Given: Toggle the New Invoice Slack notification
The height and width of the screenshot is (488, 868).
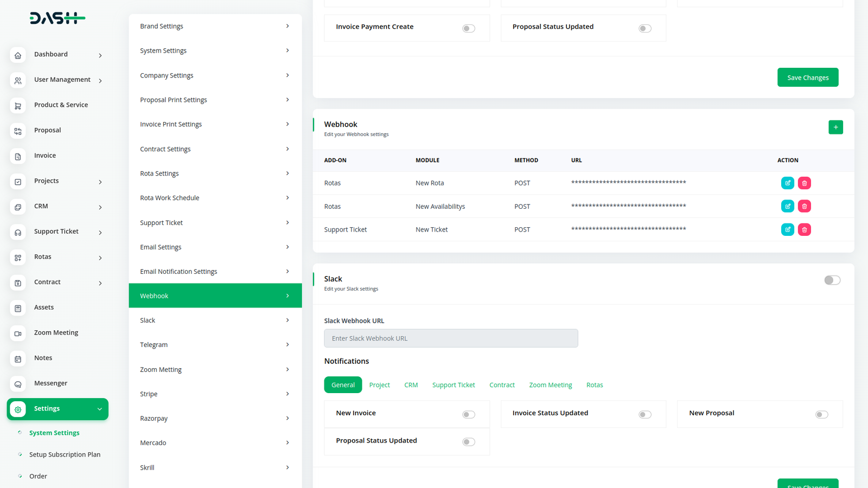Looking at the screenshot, I should [x=468, y=415].
